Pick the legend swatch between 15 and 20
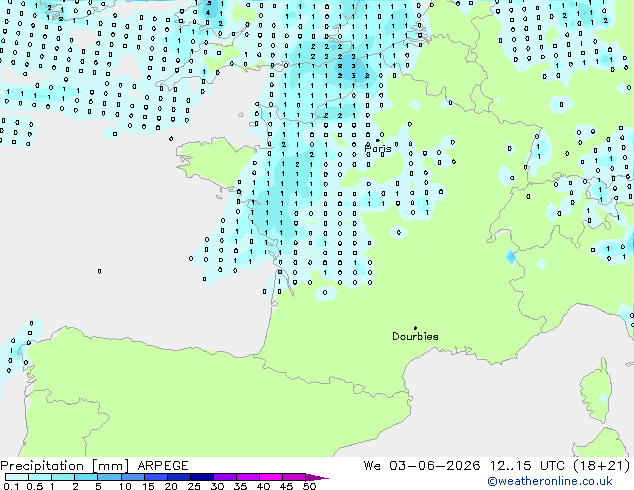The image size is (634, 490). click(x=155, y=477)
